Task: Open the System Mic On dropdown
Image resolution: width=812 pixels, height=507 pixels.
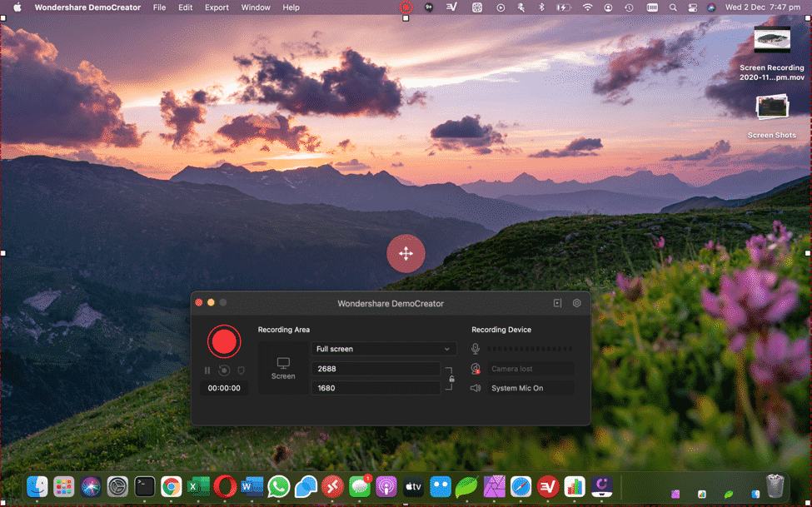Action: pos(531,388)
